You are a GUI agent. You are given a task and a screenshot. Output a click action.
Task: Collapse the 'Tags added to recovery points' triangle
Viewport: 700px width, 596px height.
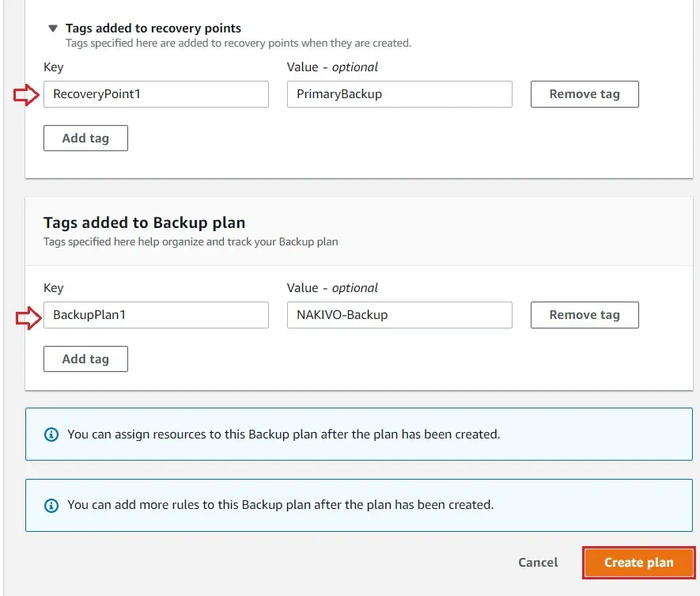pyautogui.click(x=53, y=28)
